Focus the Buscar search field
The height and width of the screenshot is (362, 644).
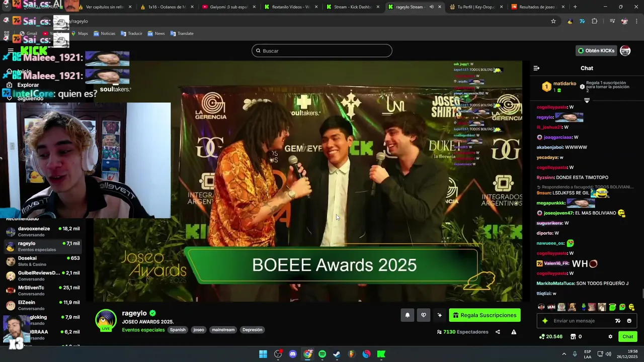point(322,51)
